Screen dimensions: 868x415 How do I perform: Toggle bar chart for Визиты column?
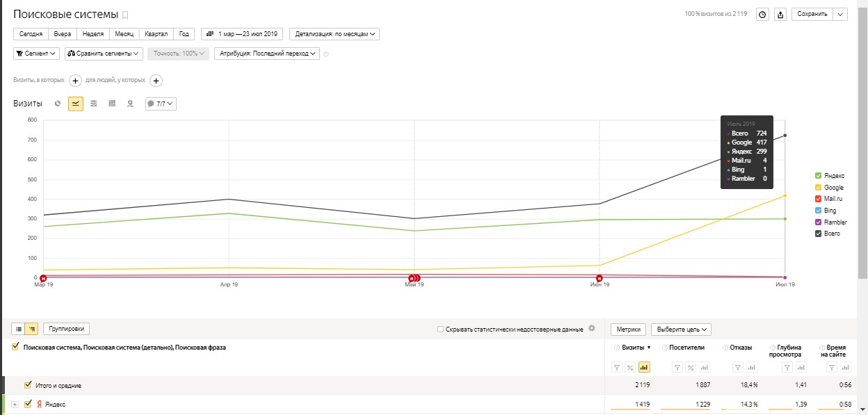click(644, 367)
